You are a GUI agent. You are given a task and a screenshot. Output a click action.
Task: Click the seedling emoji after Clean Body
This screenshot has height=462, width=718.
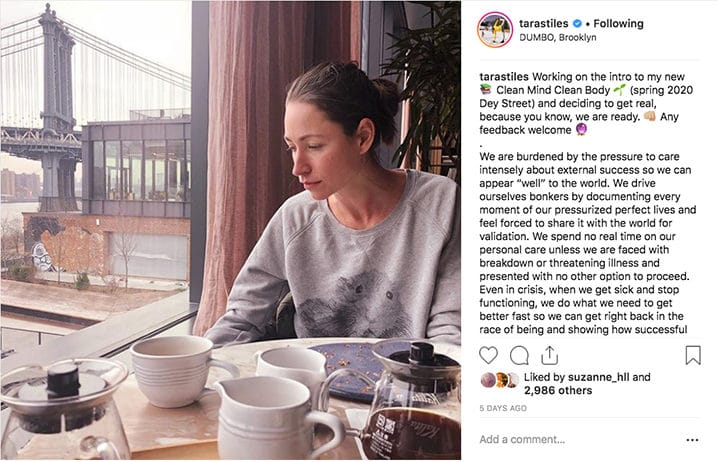pos(620,90)
